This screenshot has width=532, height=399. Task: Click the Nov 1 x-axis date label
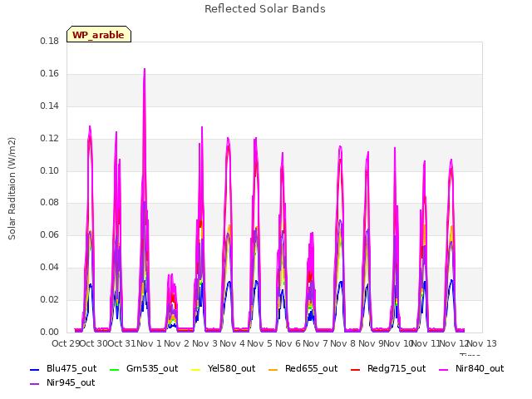click(x=150, y=343)
